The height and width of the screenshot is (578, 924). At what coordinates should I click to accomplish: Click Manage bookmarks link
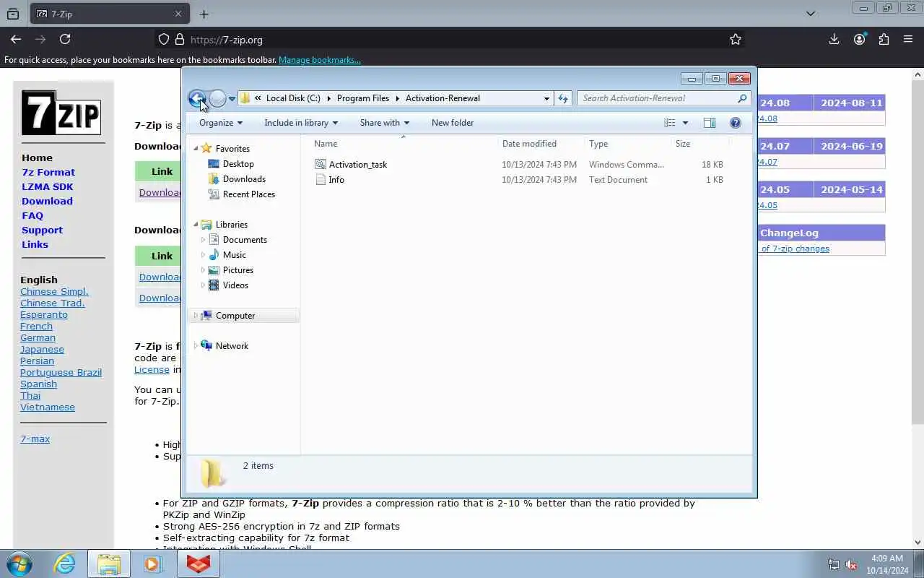click(319, 60)
